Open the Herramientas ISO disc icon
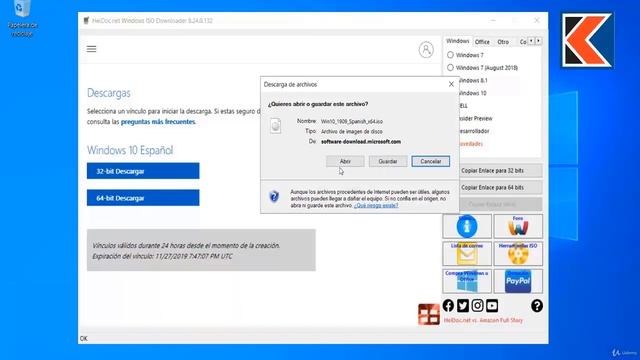This screenshot has width=640, height=360. (518, 253)
